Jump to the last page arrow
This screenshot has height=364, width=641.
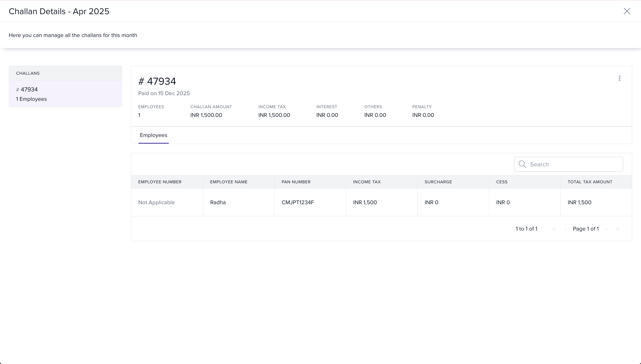tap(617, 229)
